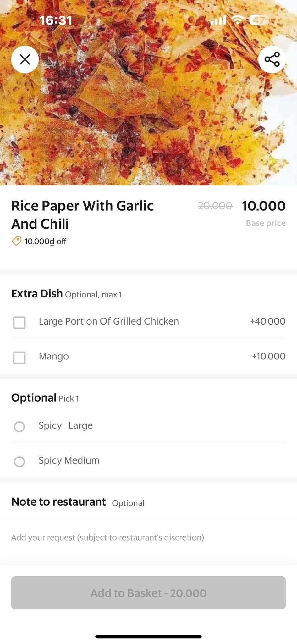The width and height of the screenshot is (297, 644).
Task: Tap the +40.000 grilled chicken price
Action: (x=267, y=321)
